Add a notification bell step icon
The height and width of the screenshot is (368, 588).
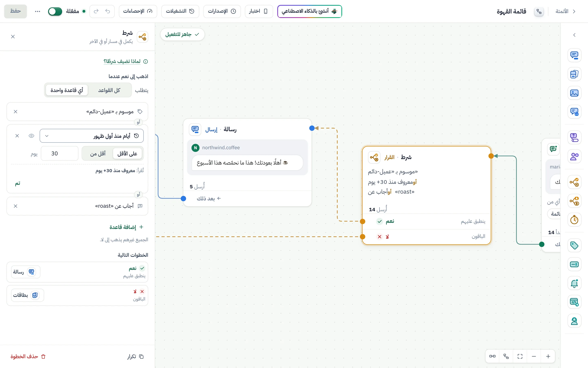(x=574, y=283)
